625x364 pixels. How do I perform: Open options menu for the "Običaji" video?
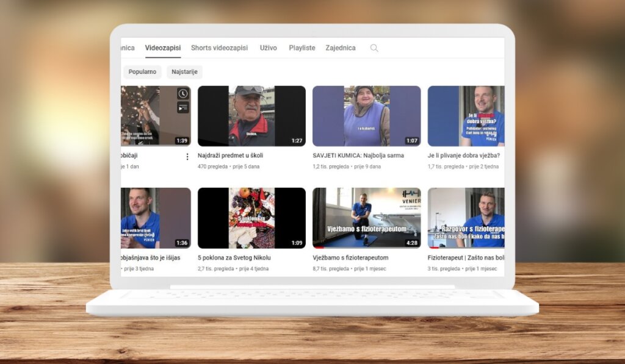click(x=187, y=157)
